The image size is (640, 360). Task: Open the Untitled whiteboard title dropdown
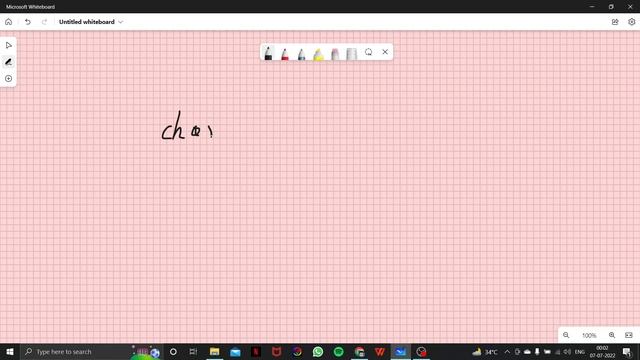tap(120, 22)
